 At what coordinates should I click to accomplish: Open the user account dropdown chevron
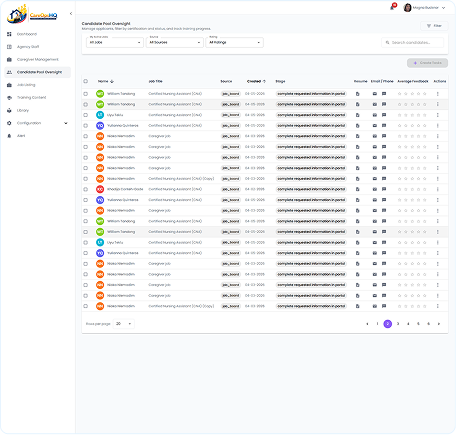[x=443, y=8]
